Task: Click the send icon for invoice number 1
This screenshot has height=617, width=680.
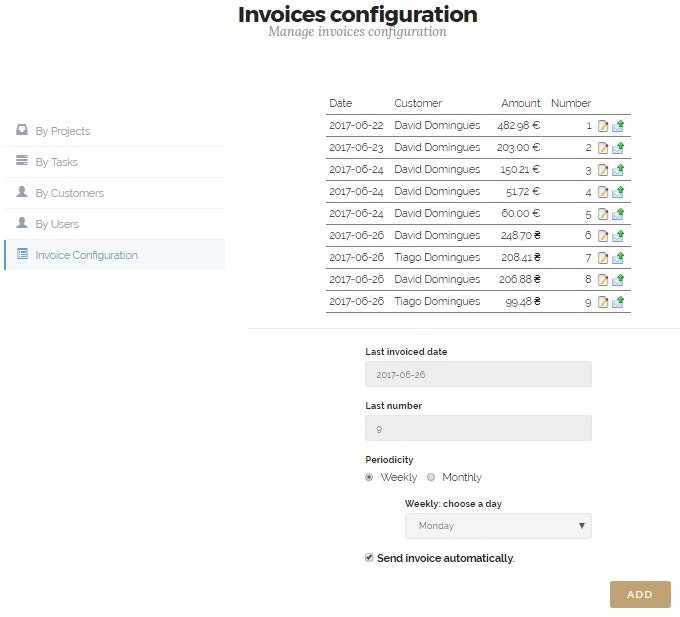Action: (618, 126)
